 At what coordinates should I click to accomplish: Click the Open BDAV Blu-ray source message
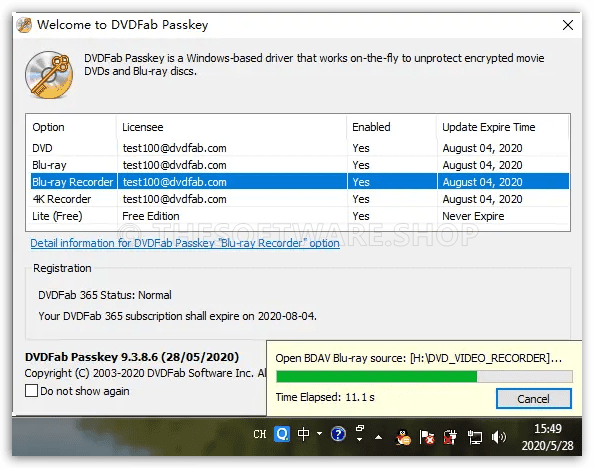coord(419,358)
